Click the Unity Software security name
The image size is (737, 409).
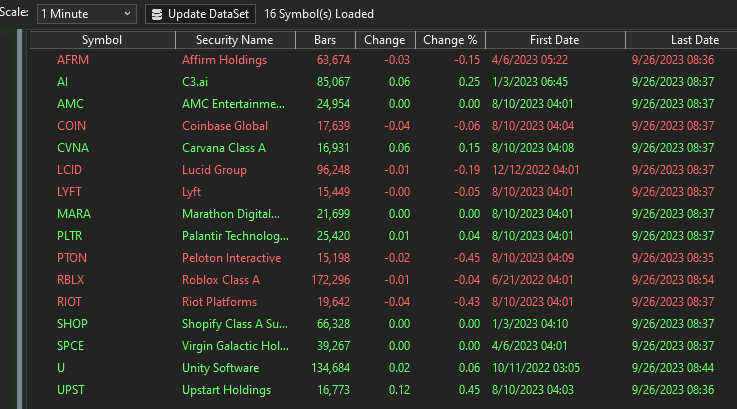tap(220, 368)
